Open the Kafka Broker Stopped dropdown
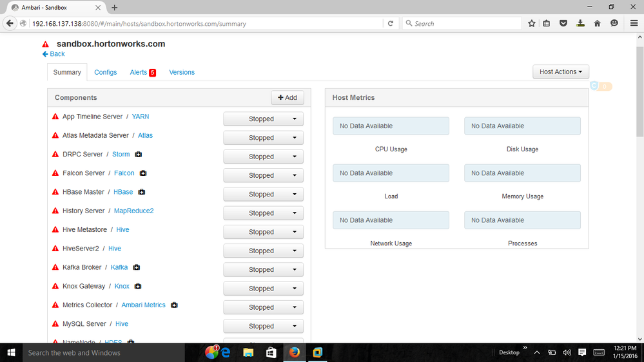The width and height of the screenshot is (644, 362). click(x=263, y=270)
